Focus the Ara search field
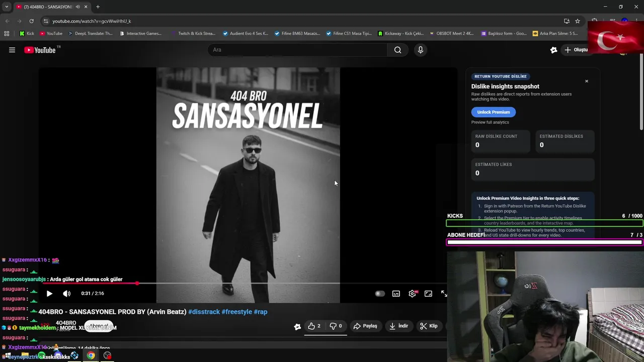644x362 pixels. coord(298,50)
